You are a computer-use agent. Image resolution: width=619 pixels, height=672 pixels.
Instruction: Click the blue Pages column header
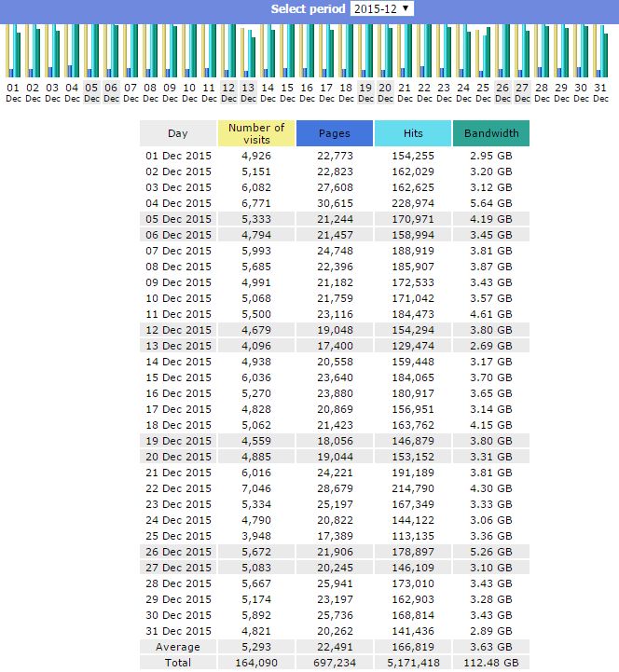pos(335,133)
